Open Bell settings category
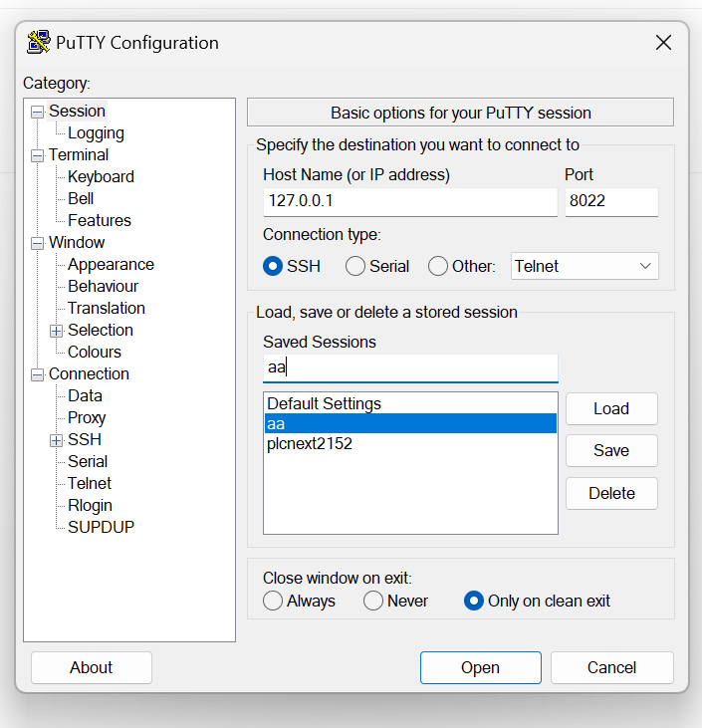Image resolution: width=702 pixels, height=728 pixels. (x=81, y=198)
